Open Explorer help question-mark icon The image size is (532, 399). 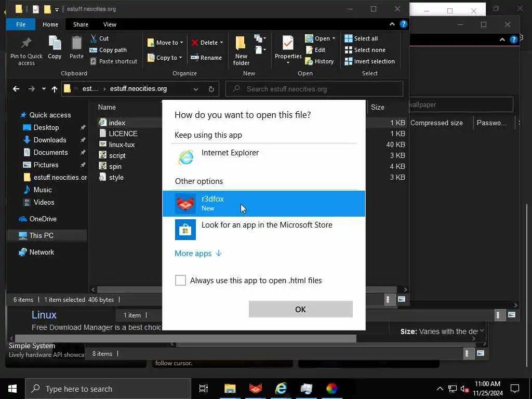point(403,24)
